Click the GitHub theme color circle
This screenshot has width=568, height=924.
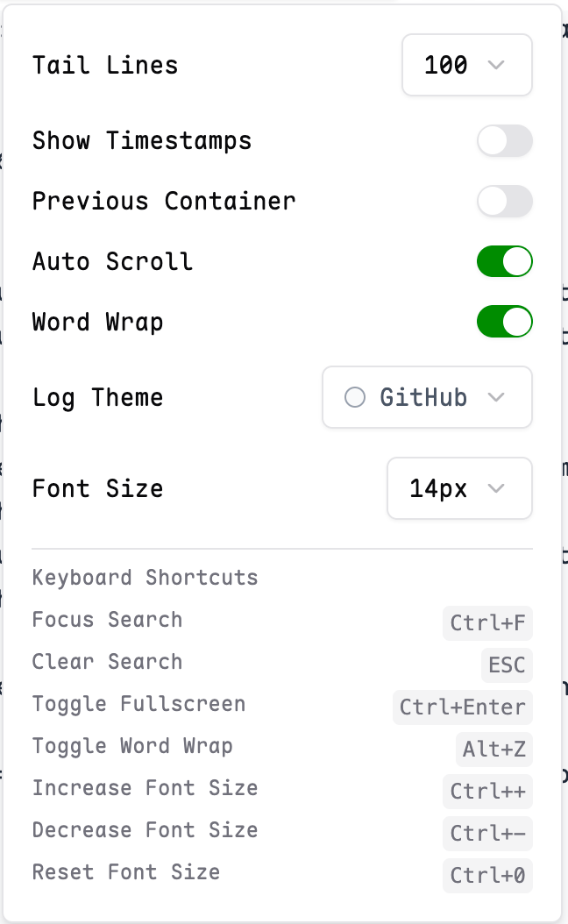[355, 397]
